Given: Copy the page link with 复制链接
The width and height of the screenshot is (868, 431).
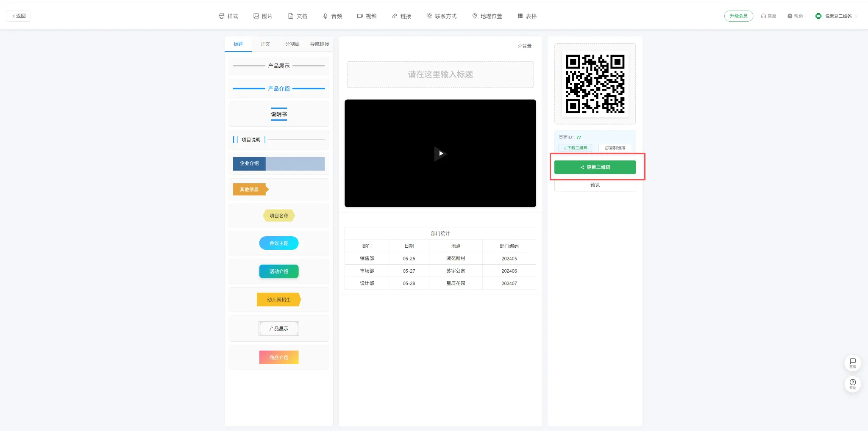Looking at the screenshot, I should tap(615, 148).
